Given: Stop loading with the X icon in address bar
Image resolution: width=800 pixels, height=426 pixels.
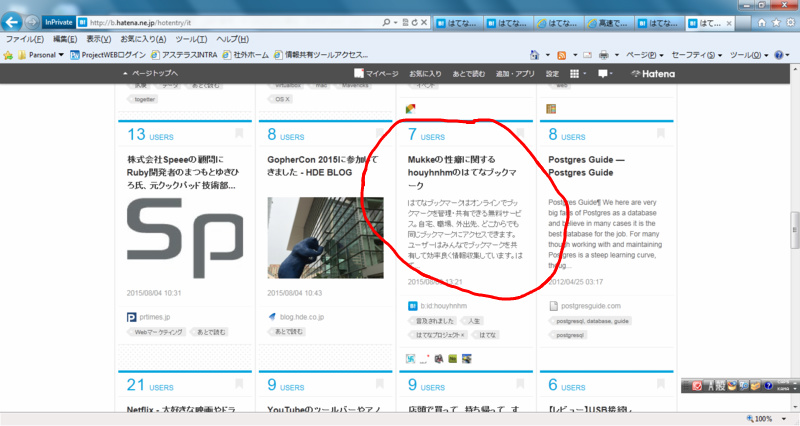Looking at the screenshot, I should (x=424, y=22).
